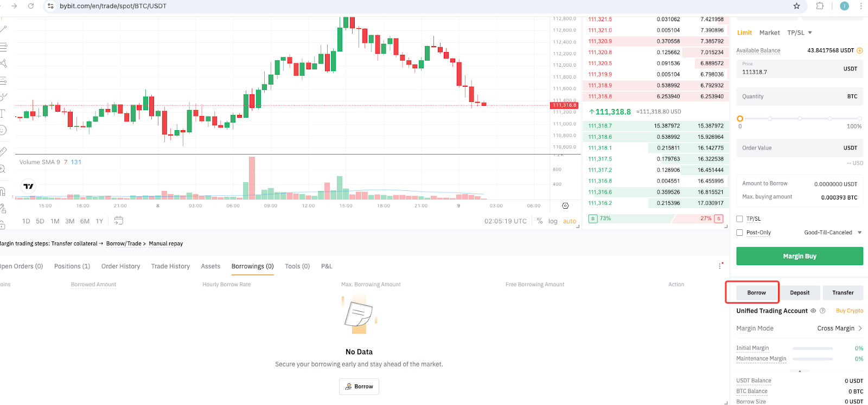Open the go-to-date calendar icon
This screenshot has width=868, height=405.
119,221
